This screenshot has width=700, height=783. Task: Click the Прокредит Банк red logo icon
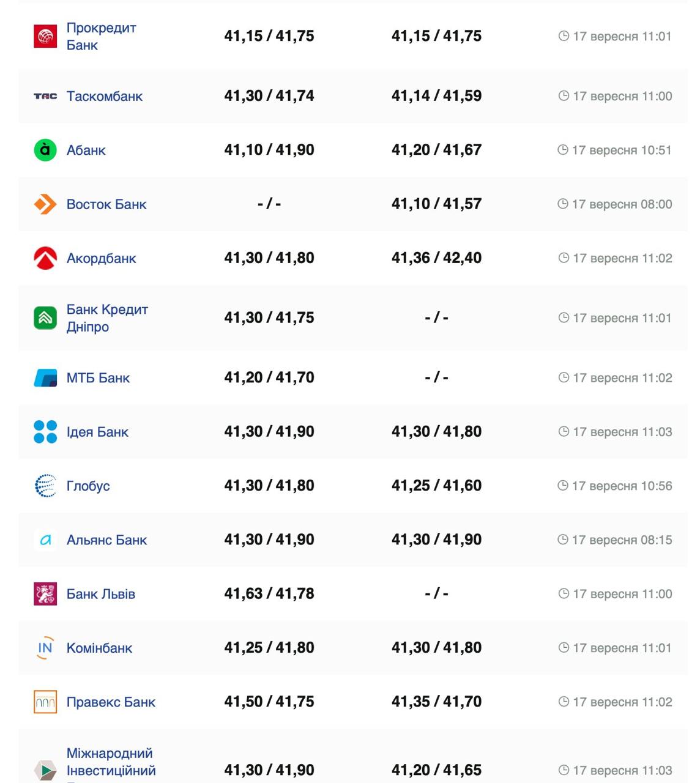pos(45,36)
